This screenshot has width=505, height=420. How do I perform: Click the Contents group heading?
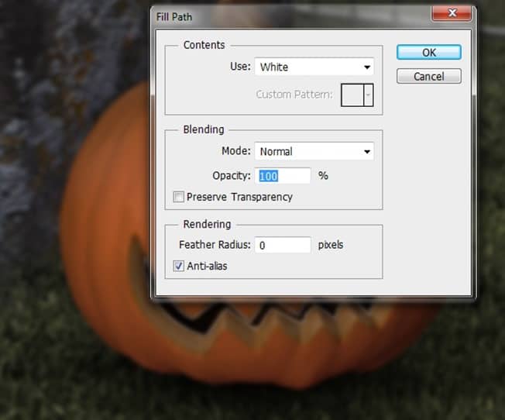click(x=204, y=45)
